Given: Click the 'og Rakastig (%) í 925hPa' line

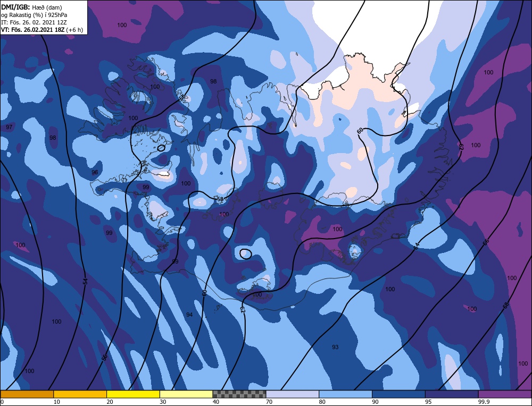Looking at the screenshot, I should coord(34,14).
